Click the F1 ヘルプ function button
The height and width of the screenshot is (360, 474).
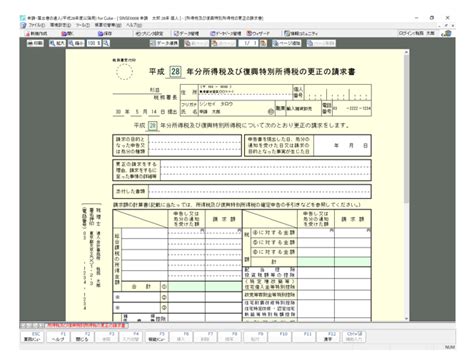click(x=57, y=337)
